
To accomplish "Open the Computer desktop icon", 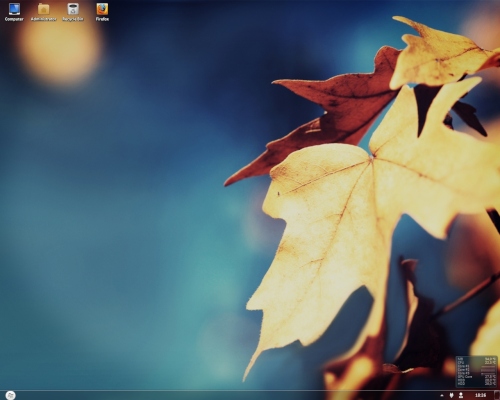I will click(x=14, y=9).
